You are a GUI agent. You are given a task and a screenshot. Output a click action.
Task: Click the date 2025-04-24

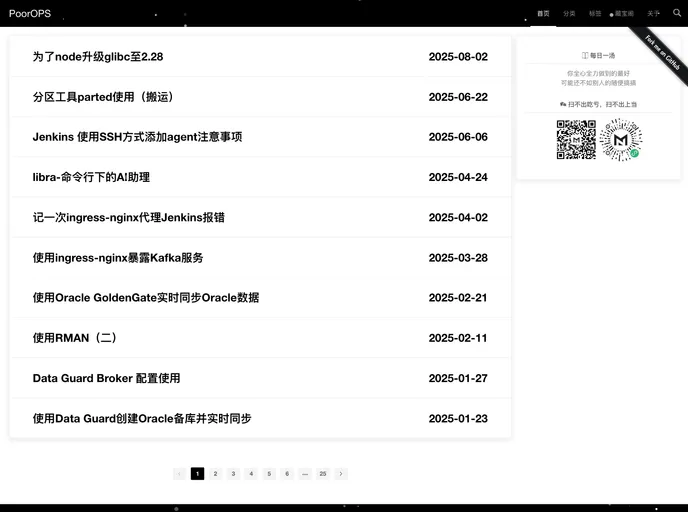[x=458, y=177]
